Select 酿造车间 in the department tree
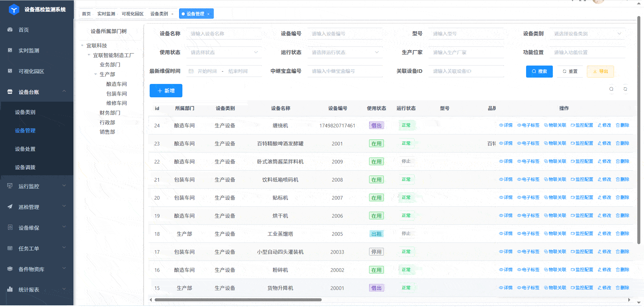The image size is (644, 307). point(117,84)
